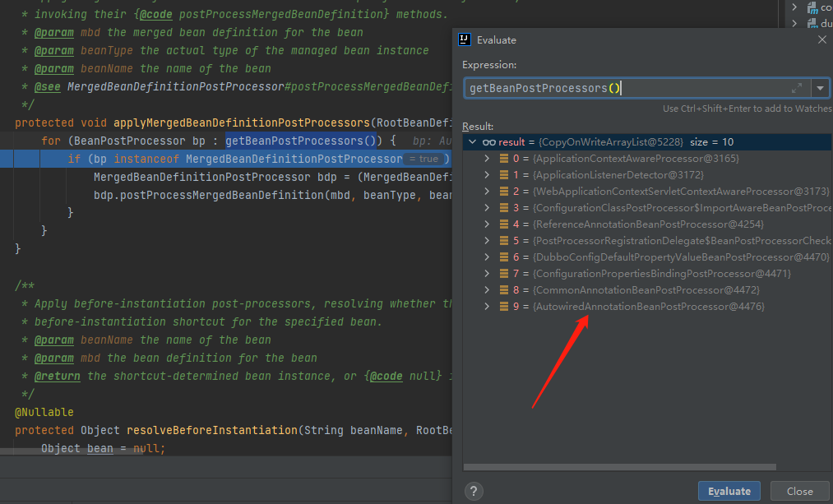The image size is (833, 504).
Task: Click list element icon of item 9
Action: click(503, 307)
